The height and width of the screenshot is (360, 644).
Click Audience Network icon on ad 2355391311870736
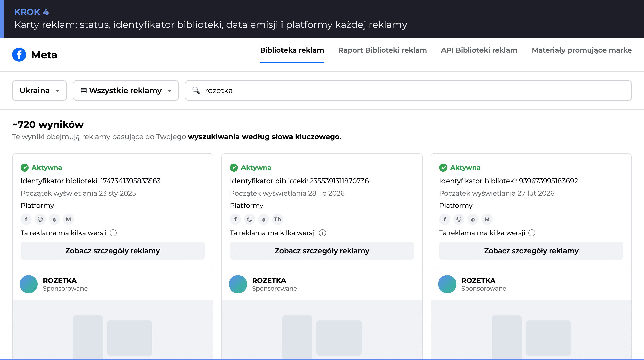[x=264, y=219]
